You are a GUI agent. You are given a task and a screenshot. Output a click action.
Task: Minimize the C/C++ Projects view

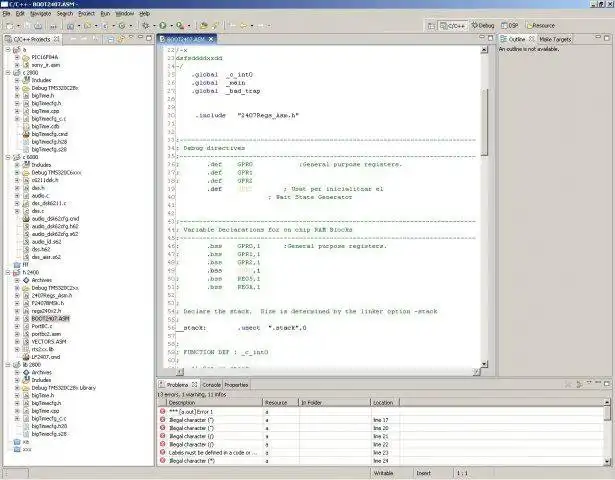click(140, 38)
